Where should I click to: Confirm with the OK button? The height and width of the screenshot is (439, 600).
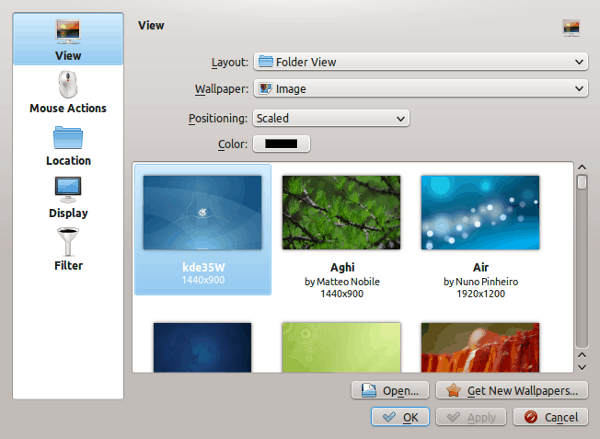[401, 417]
